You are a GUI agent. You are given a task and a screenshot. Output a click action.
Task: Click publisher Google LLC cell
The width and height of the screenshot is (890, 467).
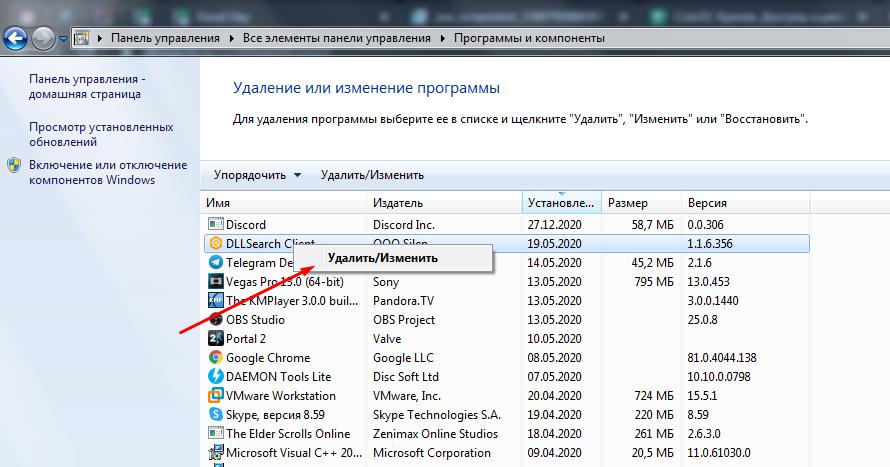pos(403,358)
